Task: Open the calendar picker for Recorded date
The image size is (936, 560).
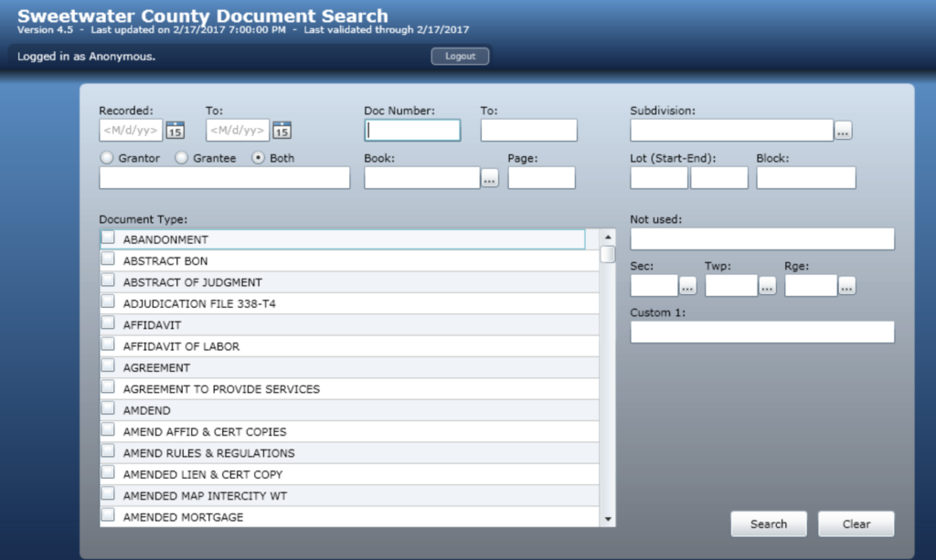Action: coord(174,130)
